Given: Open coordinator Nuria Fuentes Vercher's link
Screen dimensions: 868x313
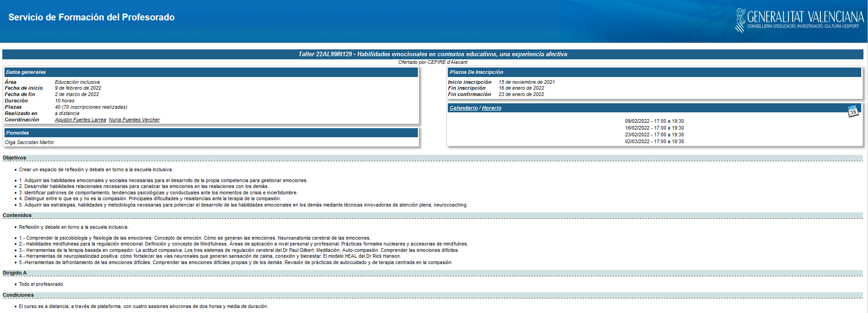Looking at the screenshot, I should [134, 120].
